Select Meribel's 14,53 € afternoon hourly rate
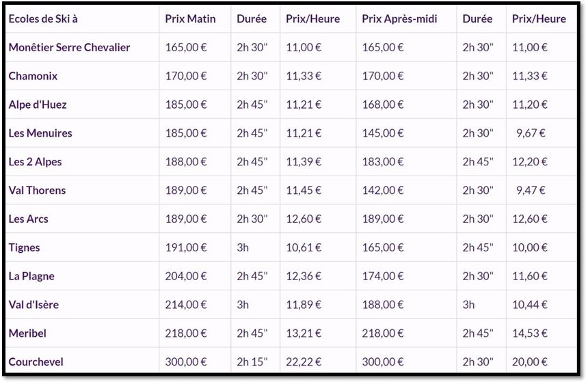This screenshot has width=588, height=384. (530, 333)
